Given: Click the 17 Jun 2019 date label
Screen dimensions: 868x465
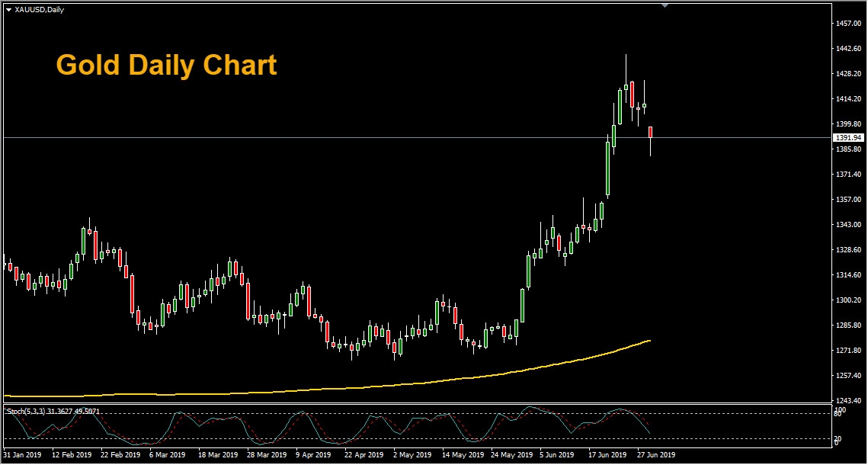Looking at the screenshot, I should (x=607, y=455).
